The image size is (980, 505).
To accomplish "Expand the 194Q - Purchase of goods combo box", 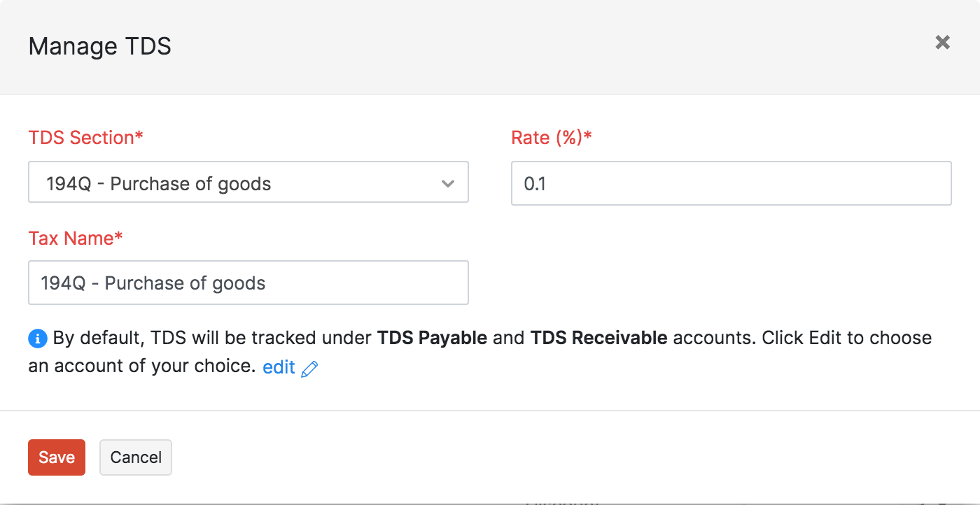I will coord(248,183).
